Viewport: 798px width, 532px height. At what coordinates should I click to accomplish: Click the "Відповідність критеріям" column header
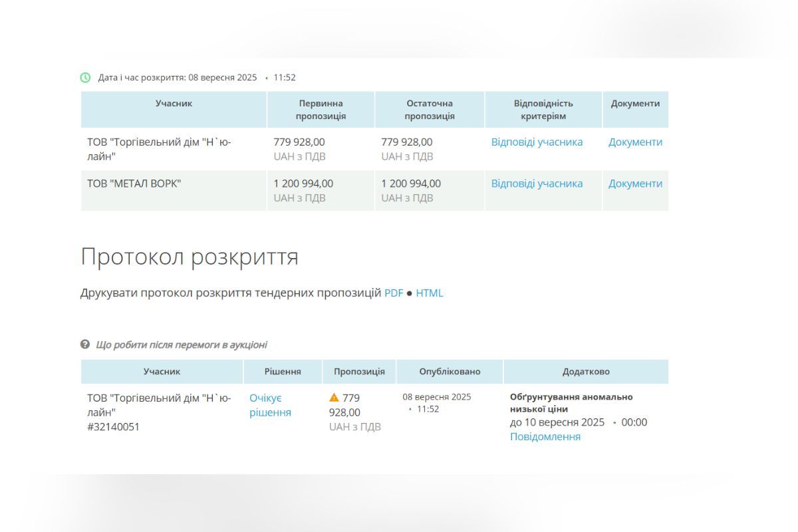pyautogui.click(x=543, y=109)
